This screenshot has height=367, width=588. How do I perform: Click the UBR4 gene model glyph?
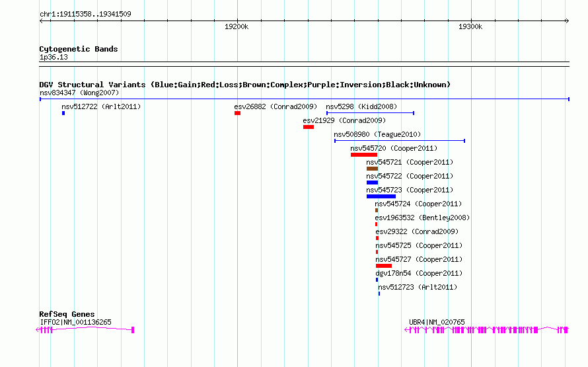[x=486, y=329]
